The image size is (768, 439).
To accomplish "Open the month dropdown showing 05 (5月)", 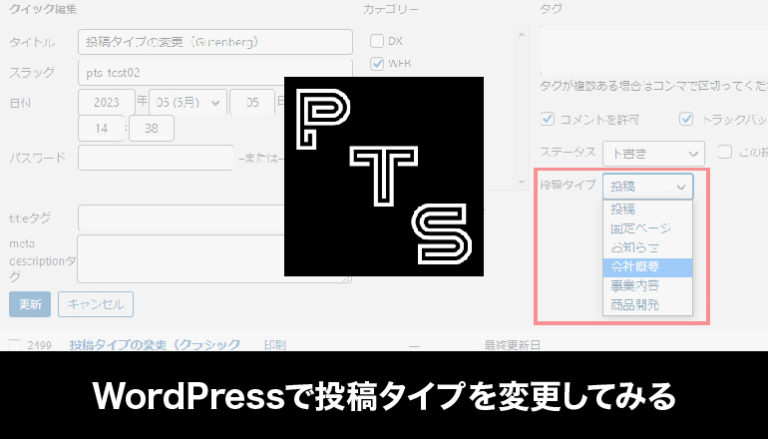I will (188, 102).
